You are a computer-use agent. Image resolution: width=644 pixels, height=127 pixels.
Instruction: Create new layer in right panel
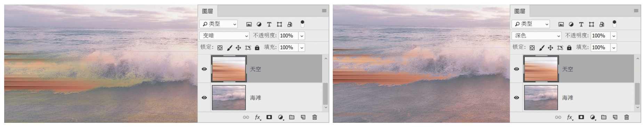point(615,117)
